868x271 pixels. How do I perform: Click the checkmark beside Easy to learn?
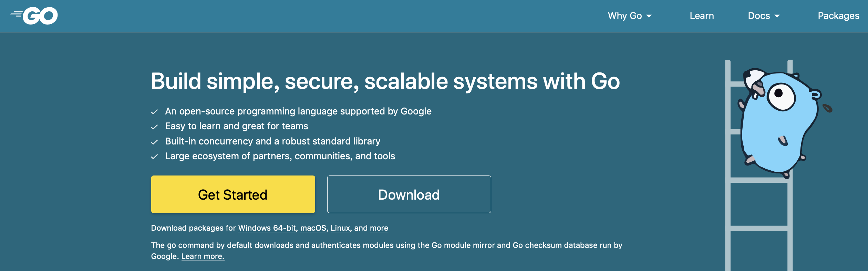(154, 127)
